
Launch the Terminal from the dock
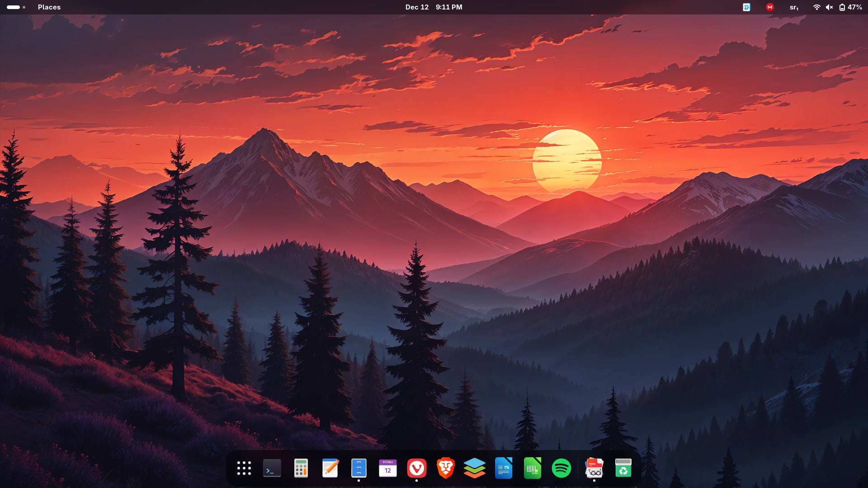[272, 468]
